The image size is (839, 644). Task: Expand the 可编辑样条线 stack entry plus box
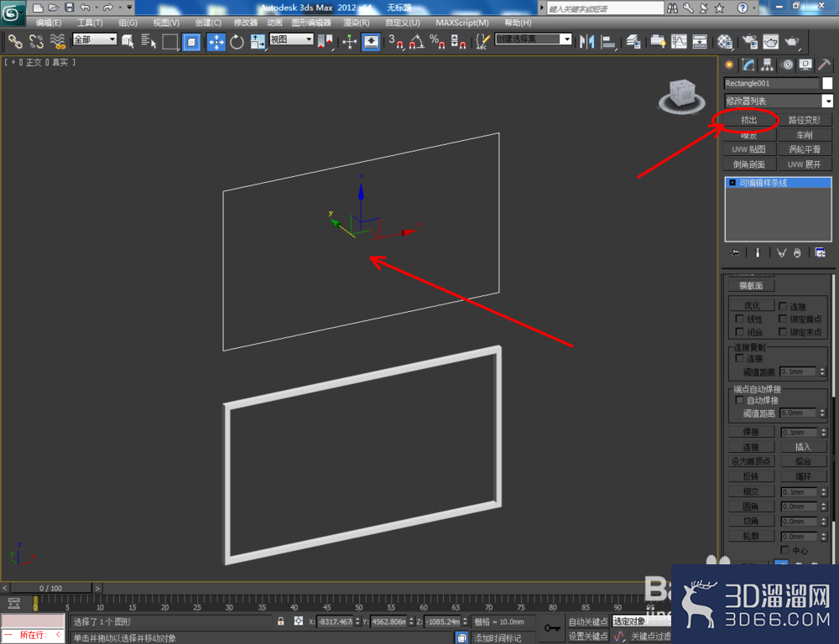(x=732, y=183)
